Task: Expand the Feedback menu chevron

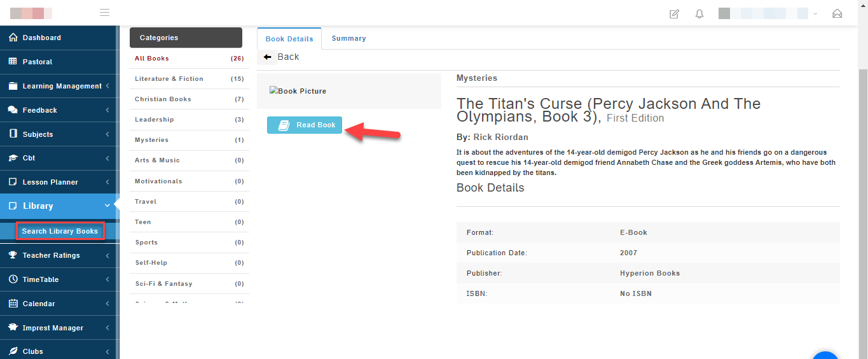Action: (x=107, y=110)
